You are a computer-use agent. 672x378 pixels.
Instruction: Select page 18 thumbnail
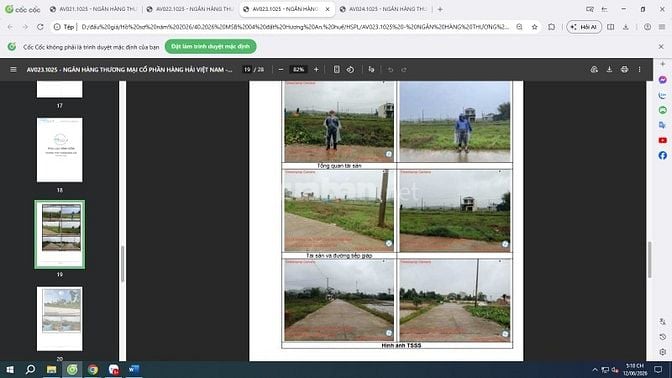60,150
